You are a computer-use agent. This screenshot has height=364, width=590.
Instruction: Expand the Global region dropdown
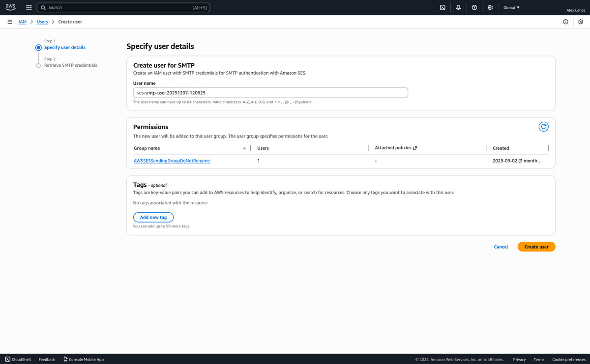511,7
